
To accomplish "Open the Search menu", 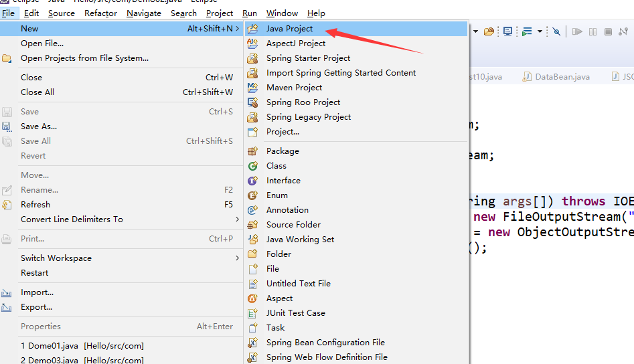I will (x=183, y=13).
